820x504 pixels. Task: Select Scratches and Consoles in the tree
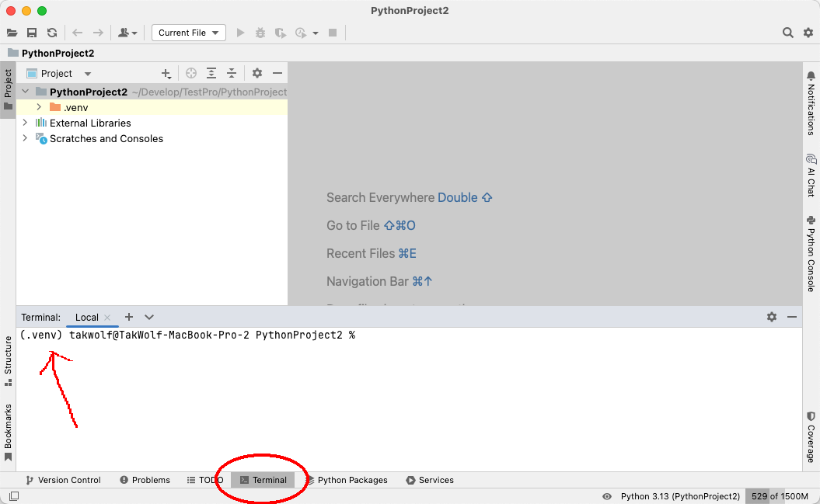coord(152,139)
